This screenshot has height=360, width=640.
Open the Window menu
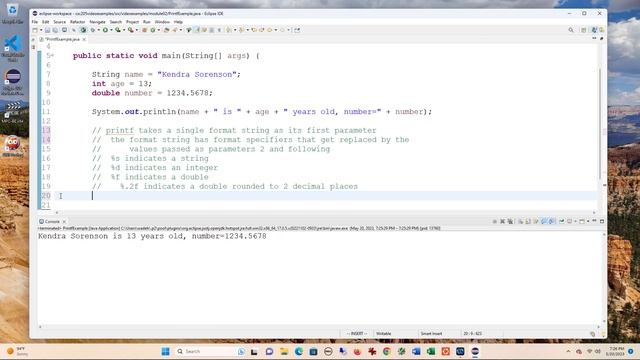point(162,22)
